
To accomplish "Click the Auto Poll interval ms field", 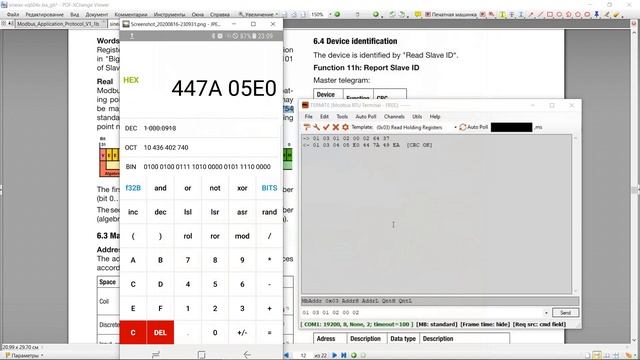I will (x=512, y=127).
